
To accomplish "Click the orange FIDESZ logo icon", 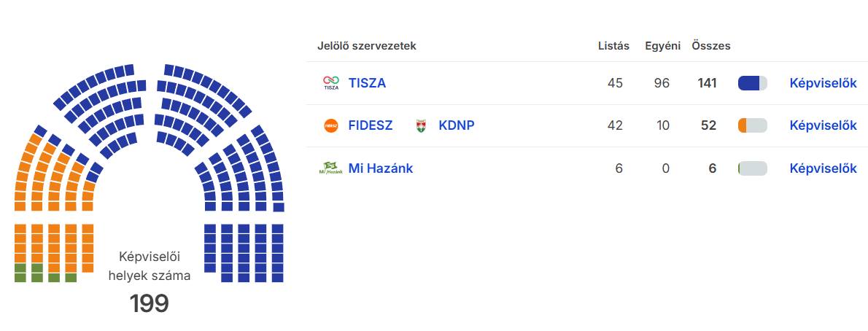I will (331, 125).
